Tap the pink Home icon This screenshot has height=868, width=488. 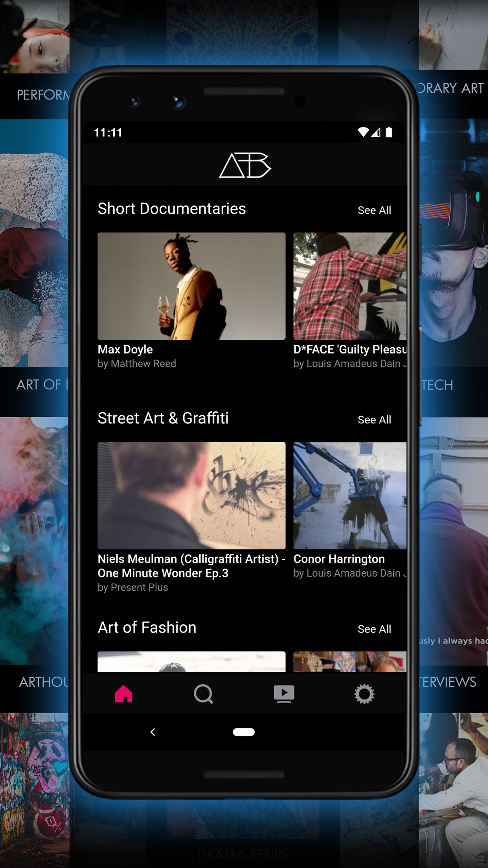pos(123,694)
